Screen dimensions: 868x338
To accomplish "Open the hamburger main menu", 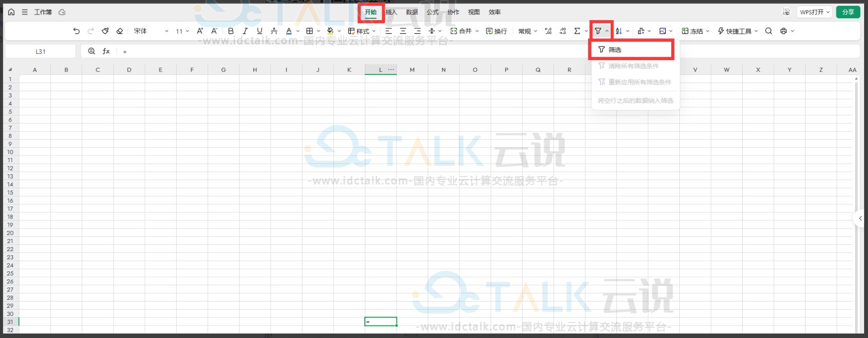I will point(24,12).
